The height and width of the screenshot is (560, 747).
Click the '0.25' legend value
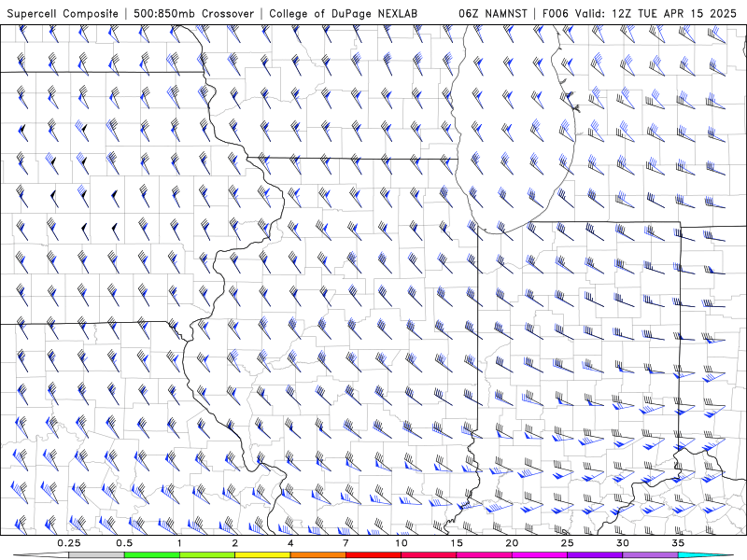[x=69, y=543]
